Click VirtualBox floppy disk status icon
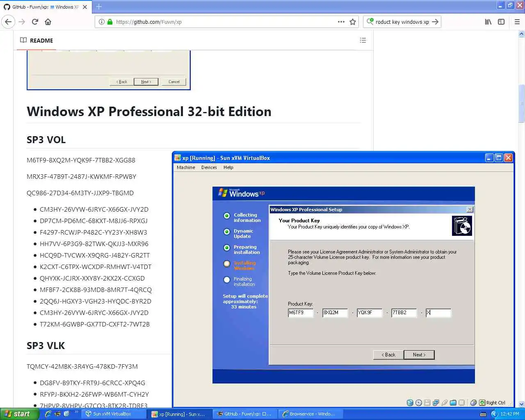The height and width of the screenshot is (420, 525). point(427,403)
